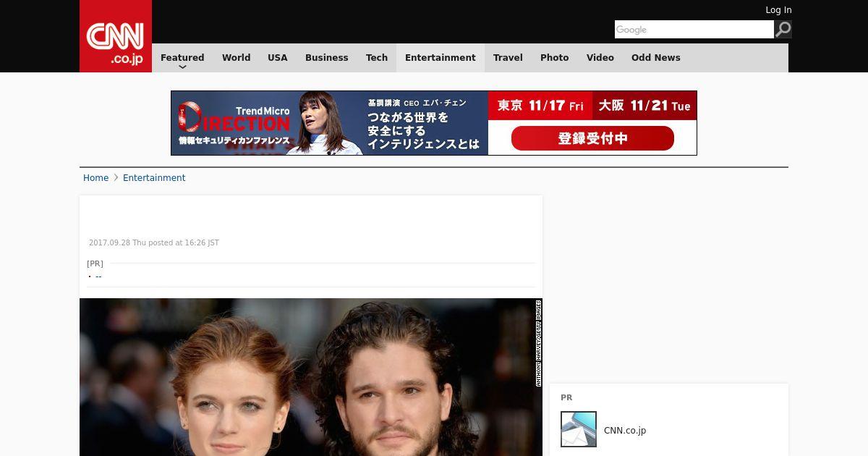Click the PR '--' link
868x456 pixels.
click(x=98, y=276)
